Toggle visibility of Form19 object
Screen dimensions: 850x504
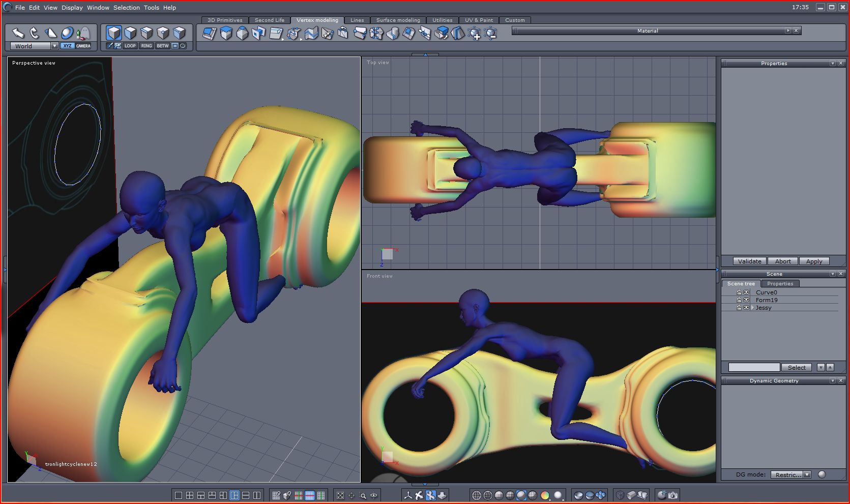746,300
